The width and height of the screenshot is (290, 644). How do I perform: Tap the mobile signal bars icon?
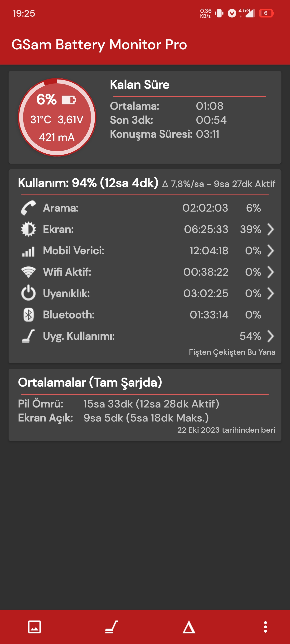point(29,251)
